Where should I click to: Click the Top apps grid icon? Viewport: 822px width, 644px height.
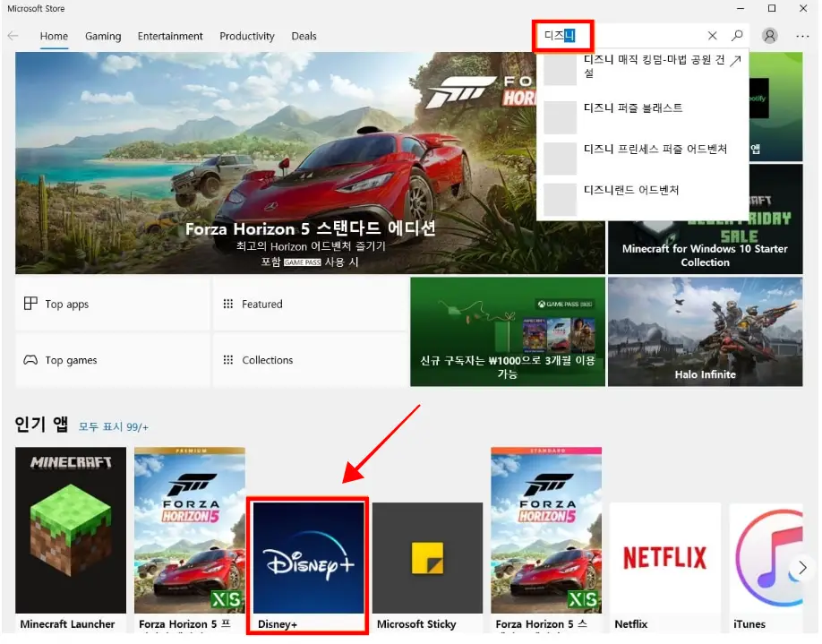click(x=30, y=303)
